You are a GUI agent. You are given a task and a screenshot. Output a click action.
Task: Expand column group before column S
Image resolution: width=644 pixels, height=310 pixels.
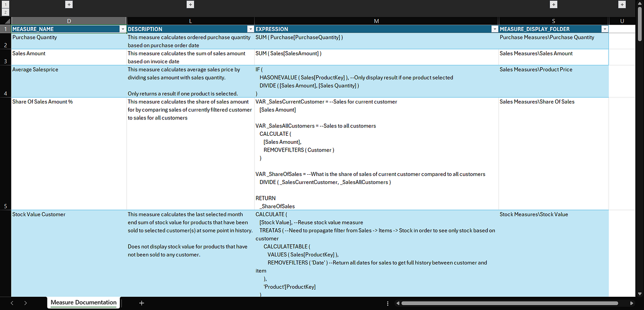coord(553,4)
